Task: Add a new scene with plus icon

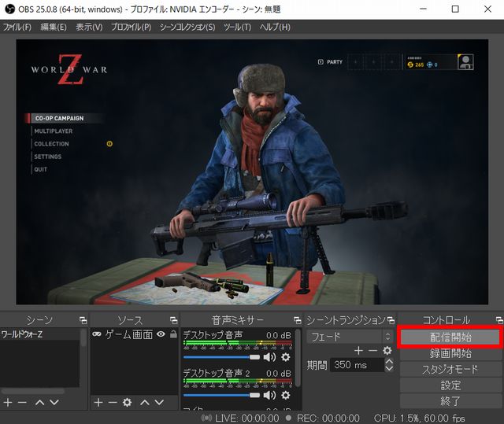Action: pos(8,402)
